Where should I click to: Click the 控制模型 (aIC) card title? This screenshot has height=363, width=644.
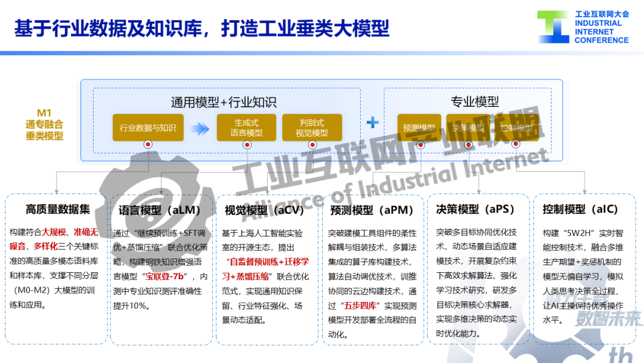[580, 209]
